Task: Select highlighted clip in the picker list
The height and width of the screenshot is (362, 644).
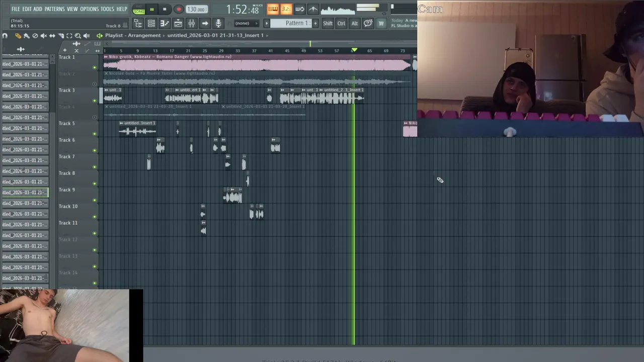Action: 24,193
